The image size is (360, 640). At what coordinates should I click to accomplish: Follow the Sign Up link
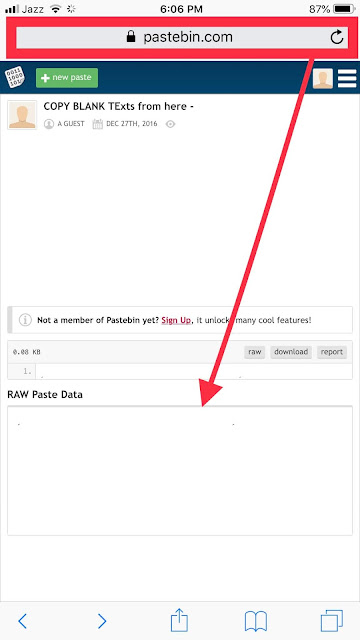(x=176, y=320)
